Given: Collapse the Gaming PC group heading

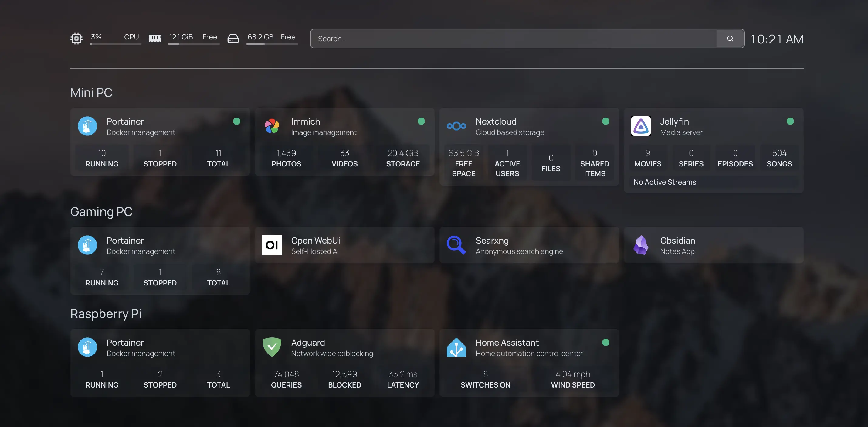Looking at the screenshot, I should tap(101, 212).
